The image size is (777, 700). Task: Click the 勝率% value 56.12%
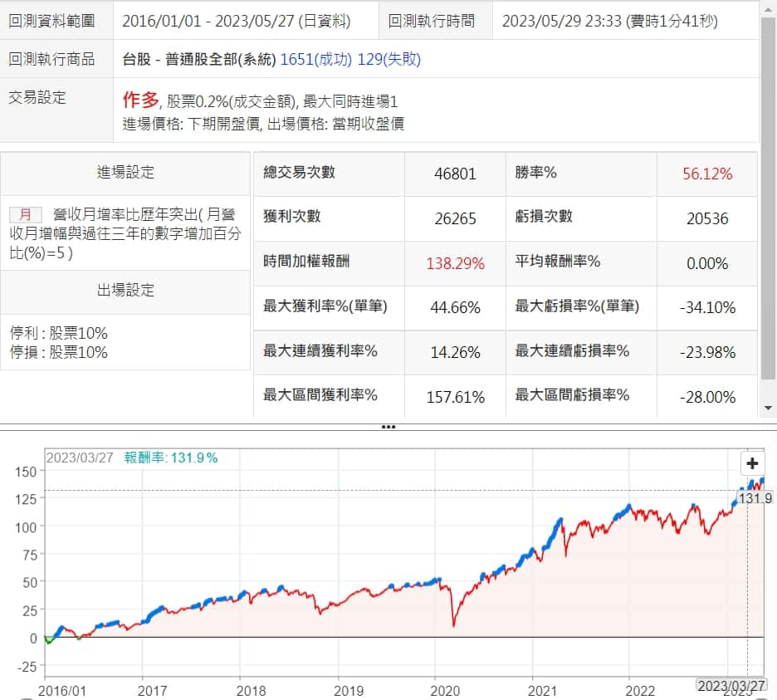coord(707,174)
